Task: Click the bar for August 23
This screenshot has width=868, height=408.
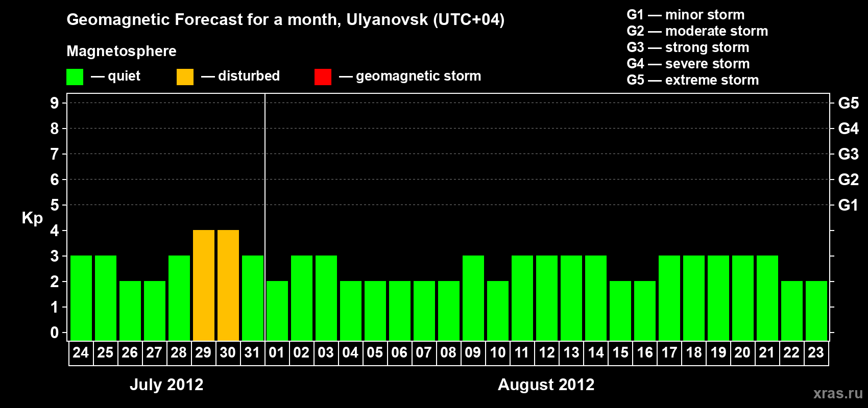Action: 816,311
